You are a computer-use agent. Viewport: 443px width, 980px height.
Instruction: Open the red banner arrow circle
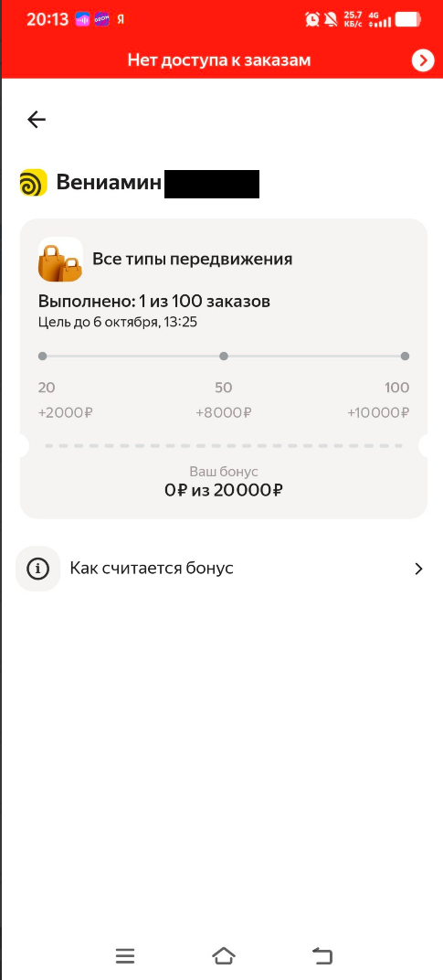423,60
